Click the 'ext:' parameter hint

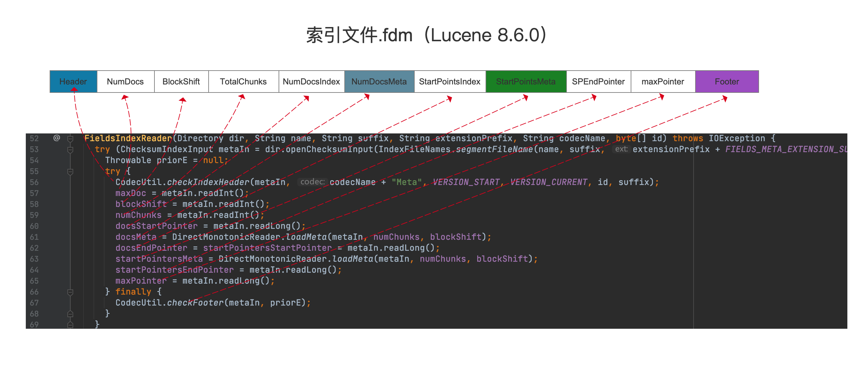tap(621, 149)
